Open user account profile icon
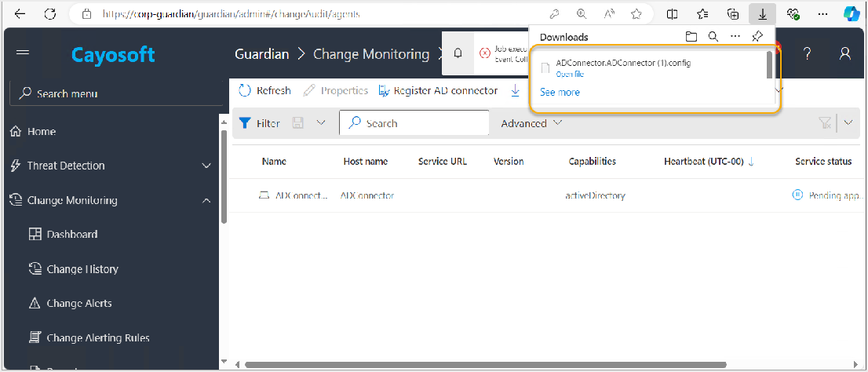868x372 pixels. click(844, 53)
